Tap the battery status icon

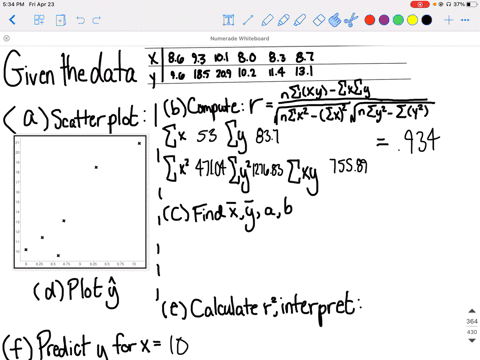(472, 4)
